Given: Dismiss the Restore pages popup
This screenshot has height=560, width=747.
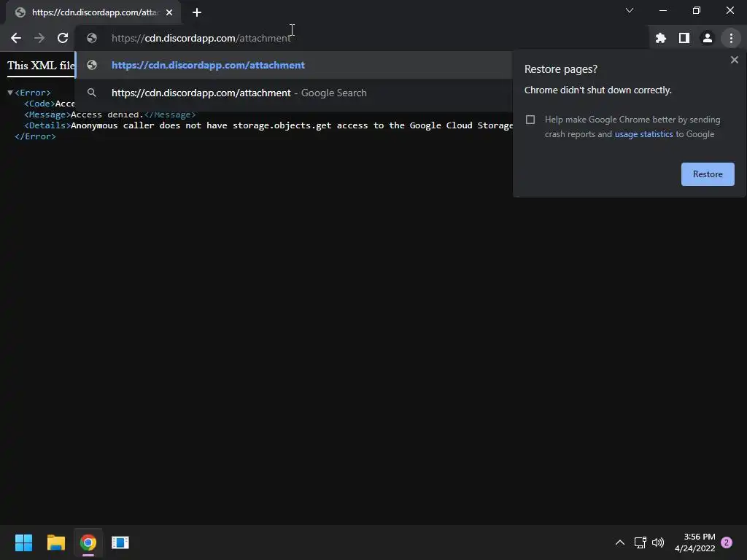Looking at the screenshot, I should (x=734, y=60).
